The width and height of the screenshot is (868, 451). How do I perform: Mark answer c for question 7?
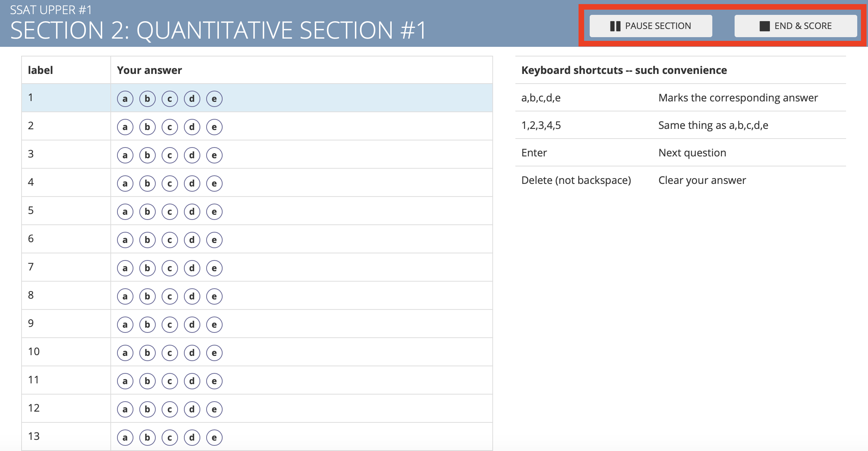(x=170, y=268)
